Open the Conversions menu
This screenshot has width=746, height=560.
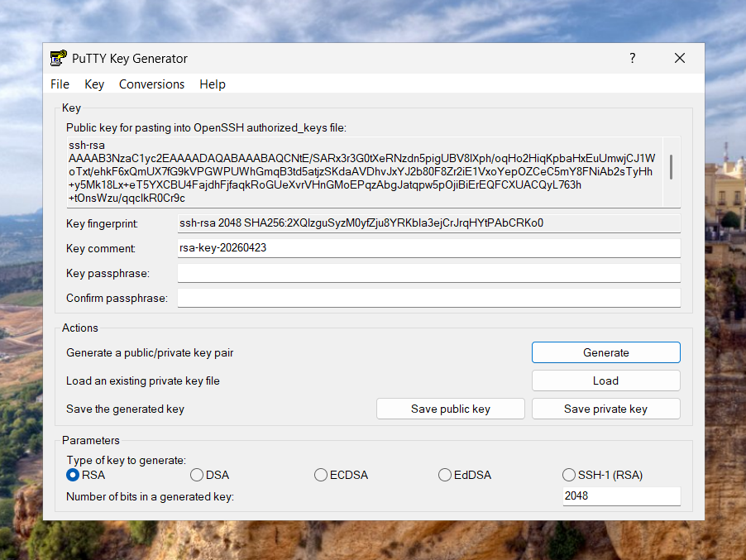point(152,84)
